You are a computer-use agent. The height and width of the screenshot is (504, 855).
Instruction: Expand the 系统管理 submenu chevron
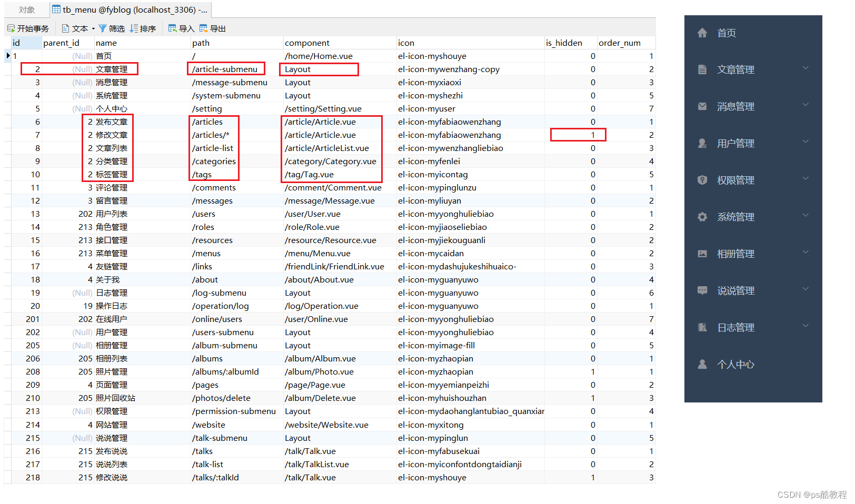click(806, 215)
